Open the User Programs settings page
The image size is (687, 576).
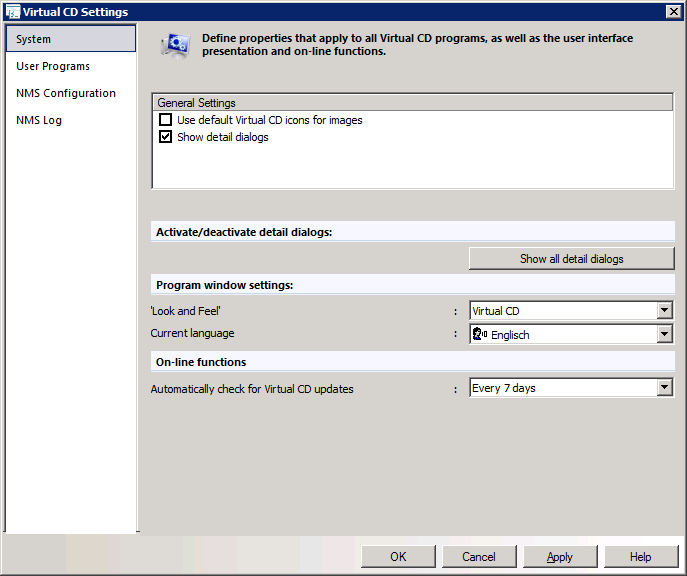click(x=53, y=66)
